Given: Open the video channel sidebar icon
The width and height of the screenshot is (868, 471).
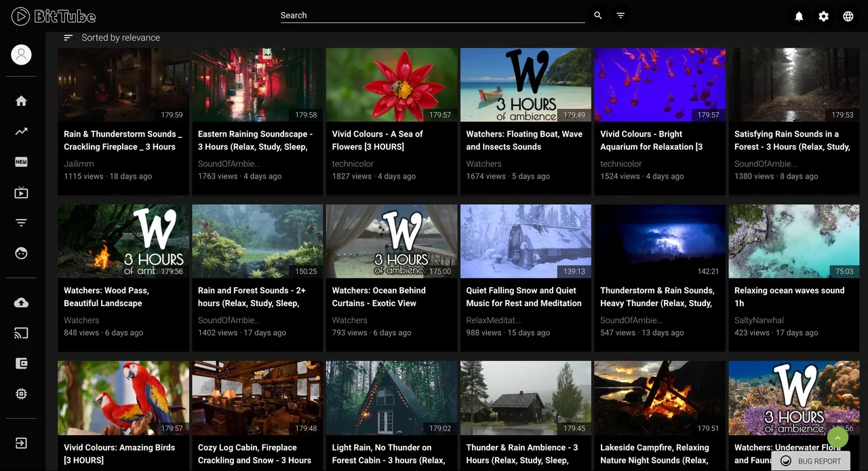Looking at the screenshot, I should [21, 193].
